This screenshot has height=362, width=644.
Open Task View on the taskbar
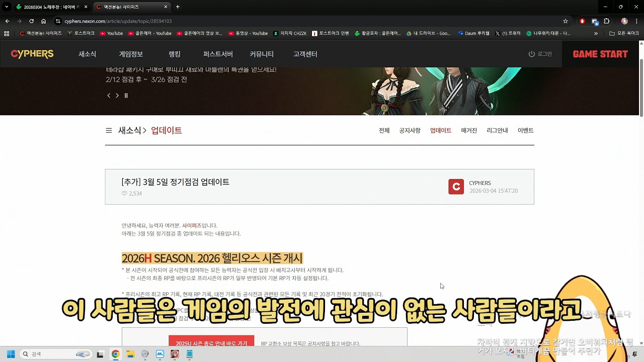pos(100,354)
